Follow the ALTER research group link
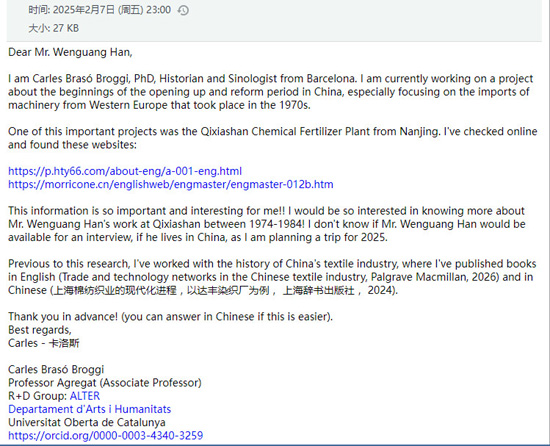This screenshot has width=550, height=446. (x=85, y=396)
